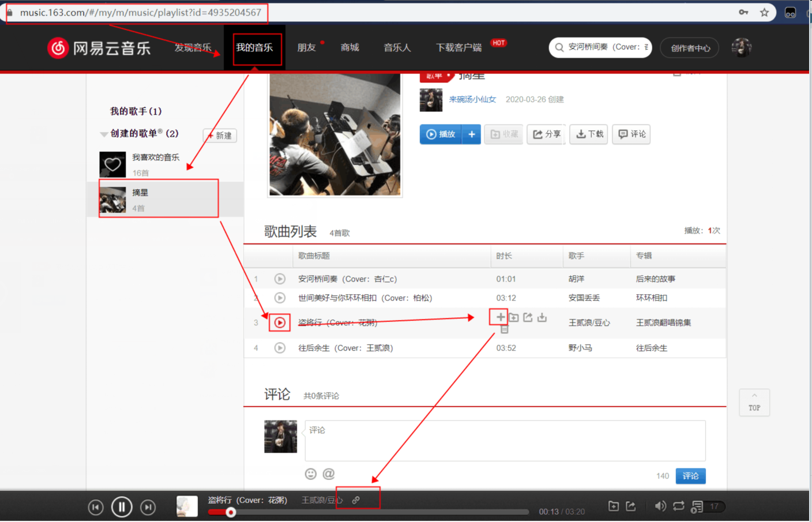
Task: Click the 评论 button beside 下载
Action: pos(631,134)
